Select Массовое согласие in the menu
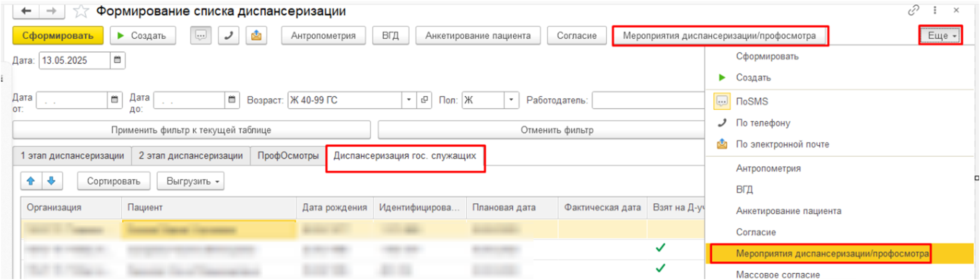Viewport: 980px width, 280px height. (x=778, y=274)
